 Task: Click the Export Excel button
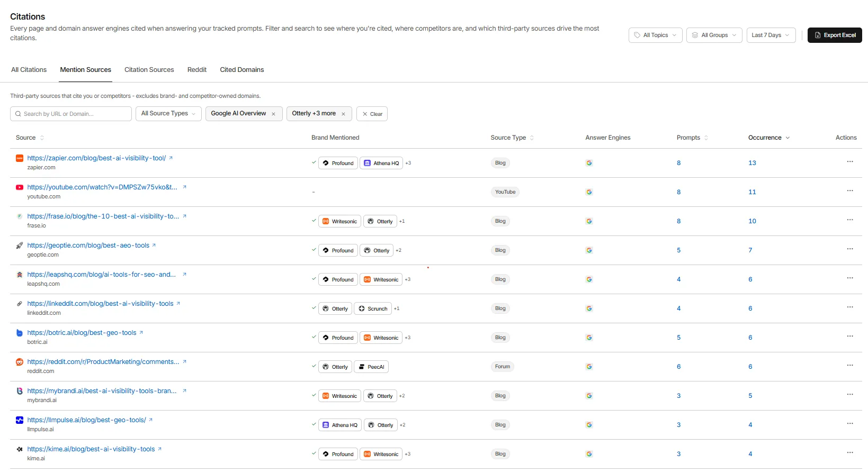coord(835,35)
